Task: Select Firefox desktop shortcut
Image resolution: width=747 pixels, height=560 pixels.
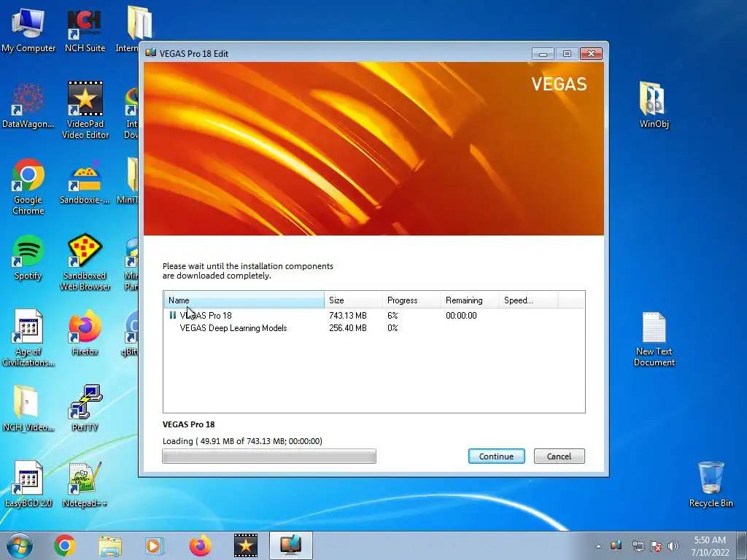Action: (85, 333)
